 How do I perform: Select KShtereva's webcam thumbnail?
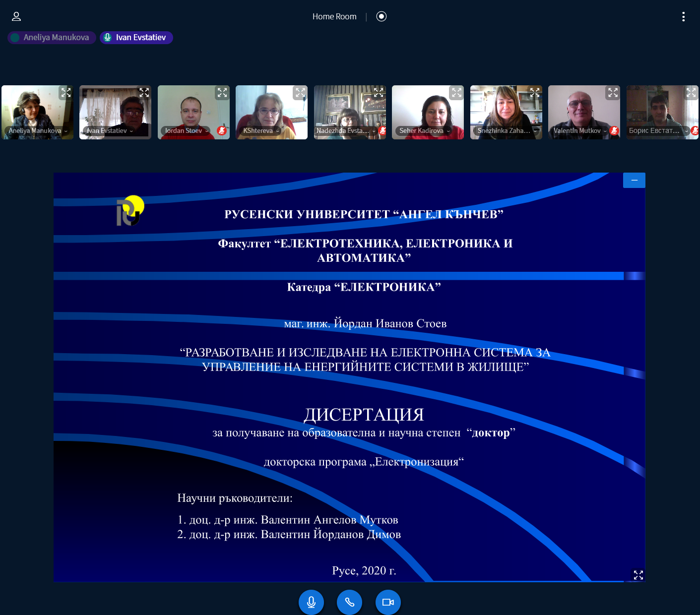(271, 113)
